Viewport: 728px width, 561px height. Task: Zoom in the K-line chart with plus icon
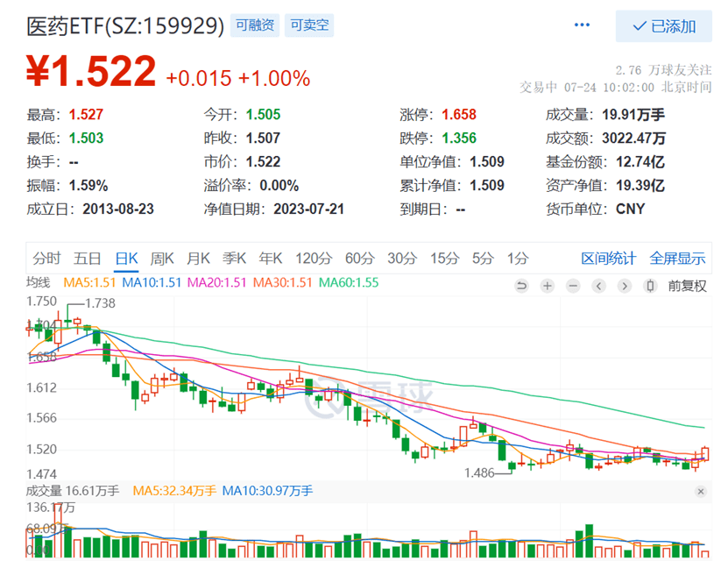click(x=548, y=286)
